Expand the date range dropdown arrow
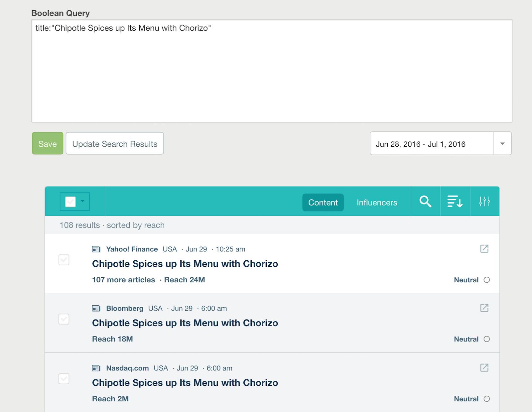The width and height of the screenshot is (532, 412). 502,144
